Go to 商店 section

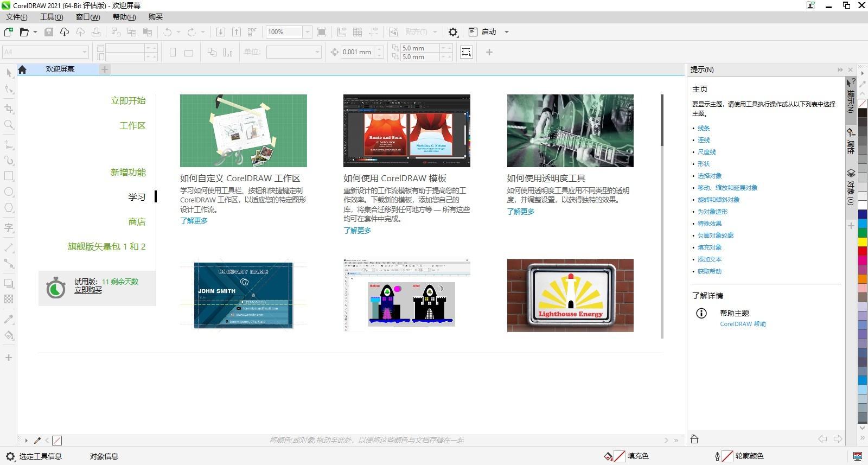click(x=137, y=222)
